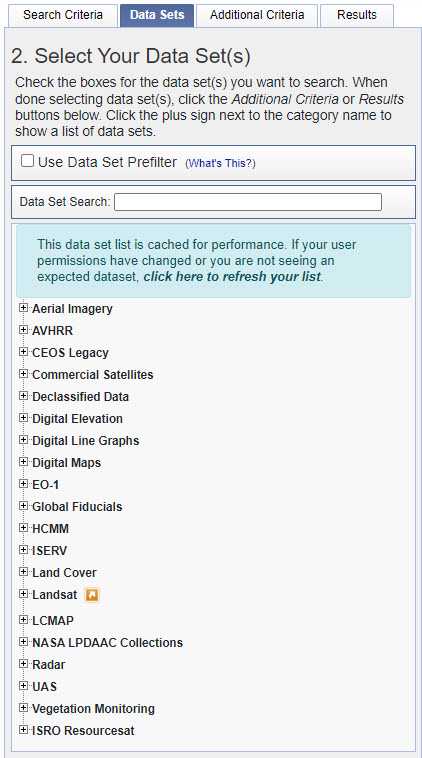Expand the EO-1 category plus sign

click(23, 484)
